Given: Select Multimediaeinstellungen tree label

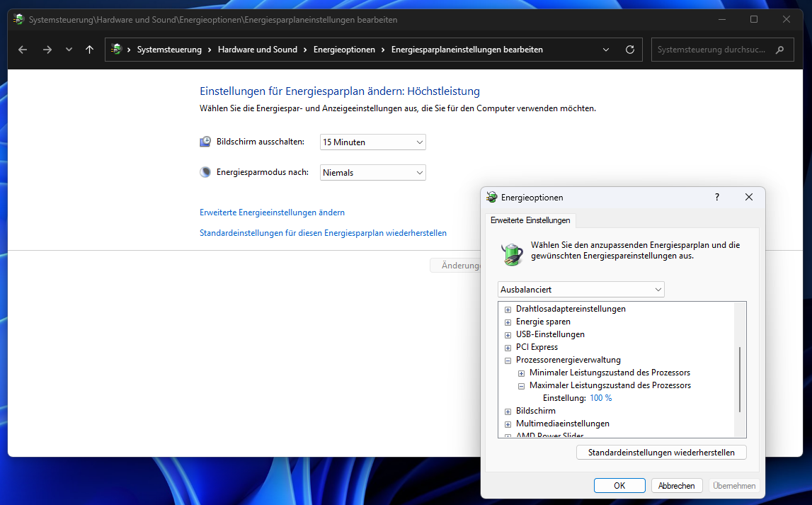Looking at the screenshot, I should pyautogui.click(x=563, y=423).
